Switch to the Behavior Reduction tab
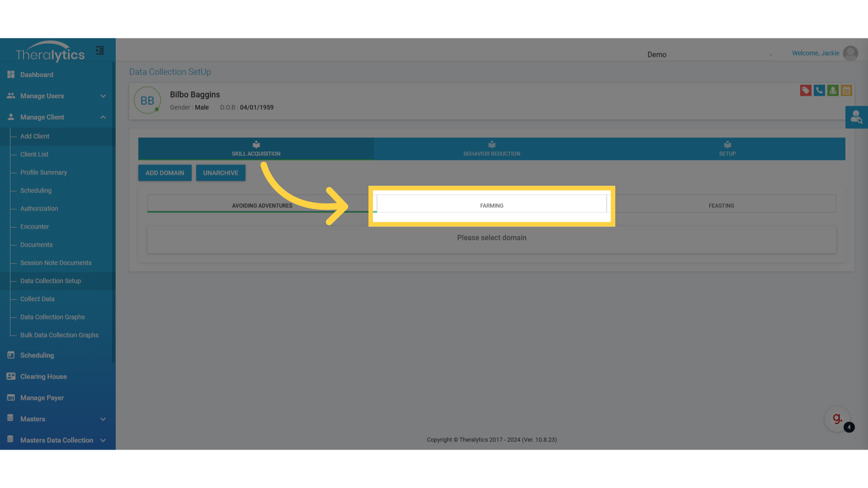Image resolution: width=868 pixels, height=488 pixels. (491, 149)
